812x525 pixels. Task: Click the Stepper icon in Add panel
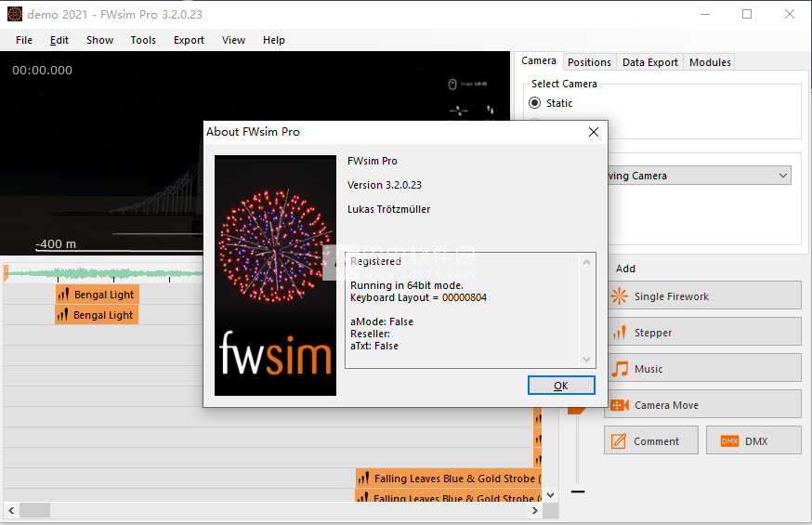point(619,333)
